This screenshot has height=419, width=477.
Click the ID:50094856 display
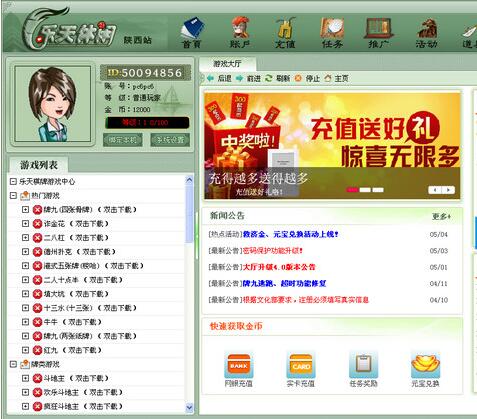[x=145, y=73]
